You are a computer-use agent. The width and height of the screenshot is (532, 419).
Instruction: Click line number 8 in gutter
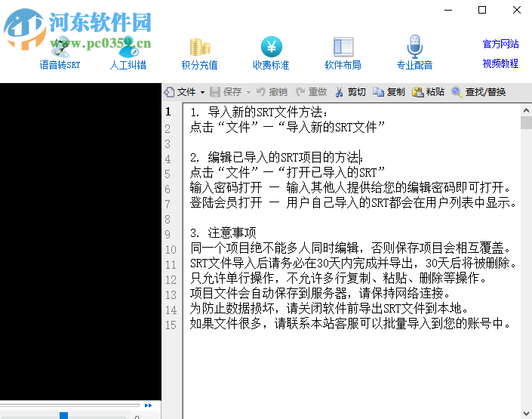tap(168, 220)
